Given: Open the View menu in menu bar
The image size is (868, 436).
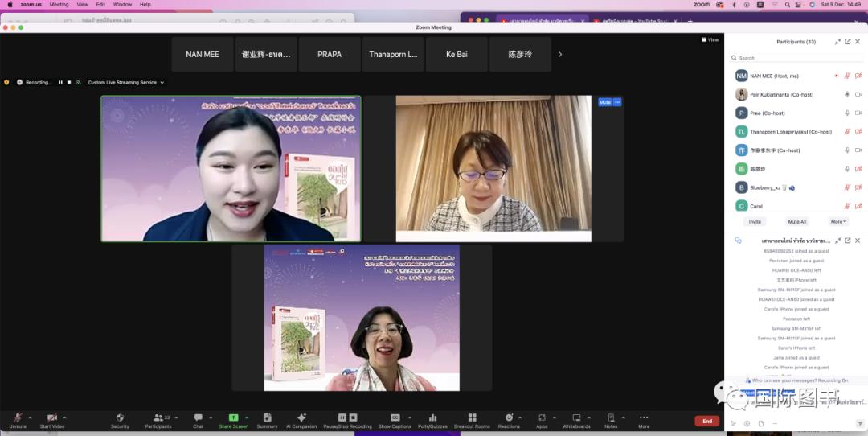Looking at the screenshot, I should [82, 4].
